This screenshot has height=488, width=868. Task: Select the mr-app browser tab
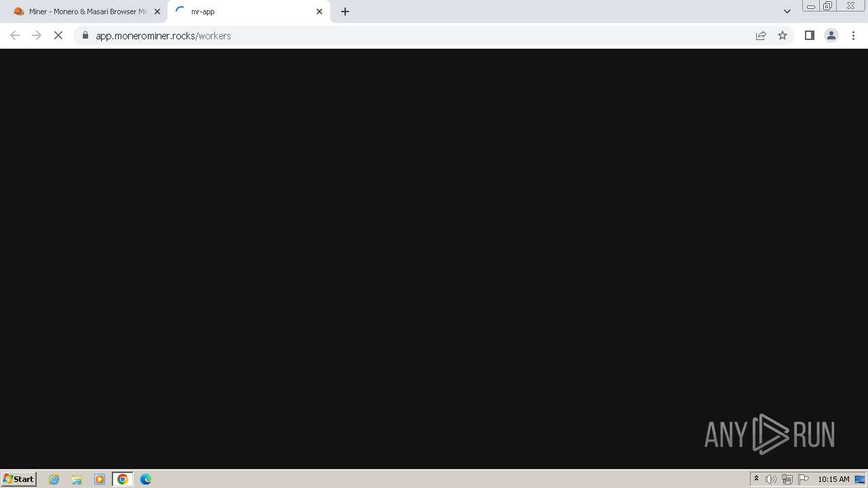[x=248, y=12]
